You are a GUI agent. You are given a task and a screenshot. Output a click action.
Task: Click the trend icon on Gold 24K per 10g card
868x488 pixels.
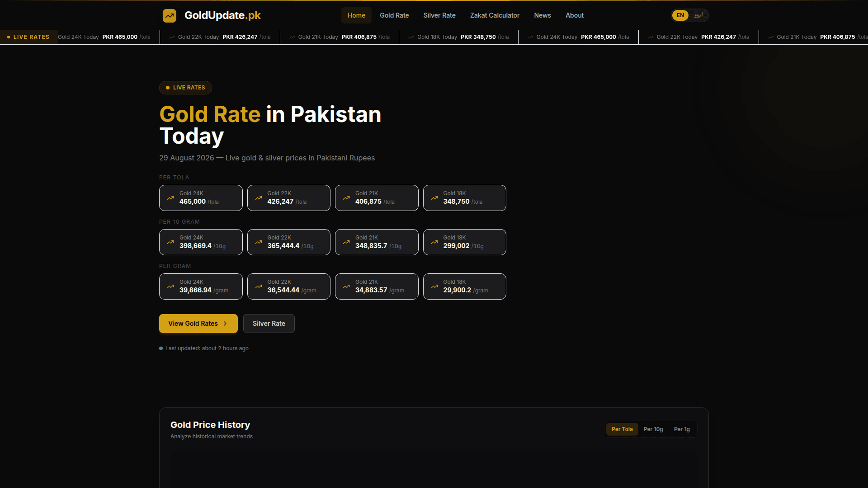170,242
